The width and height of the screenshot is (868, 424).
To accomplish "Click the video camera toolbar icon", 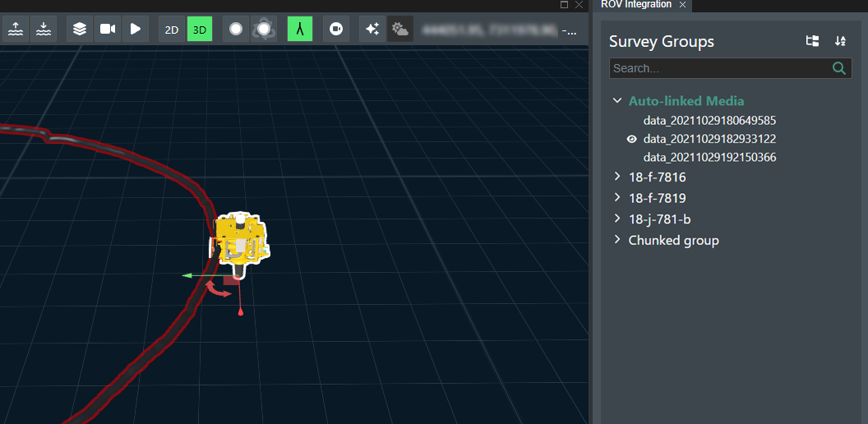I will point(108,29).
